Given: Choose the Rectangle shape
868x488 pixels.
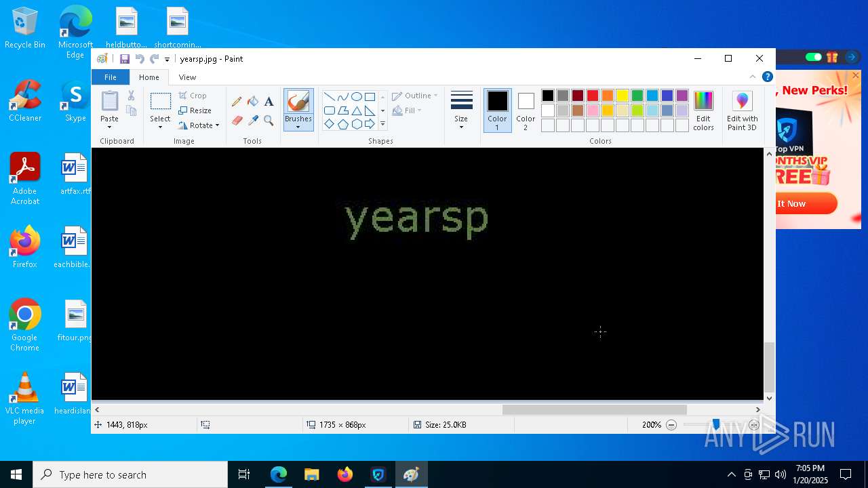Looking at the screenshot, I should click(370, 97).
